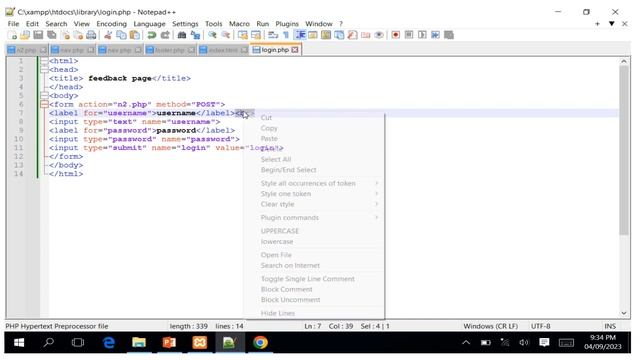Image resolution: width=640 pixels, height=360 pixels.
Task: Toggle Synchronize Vertical Scrolling icon
Action: click(242, 35)
